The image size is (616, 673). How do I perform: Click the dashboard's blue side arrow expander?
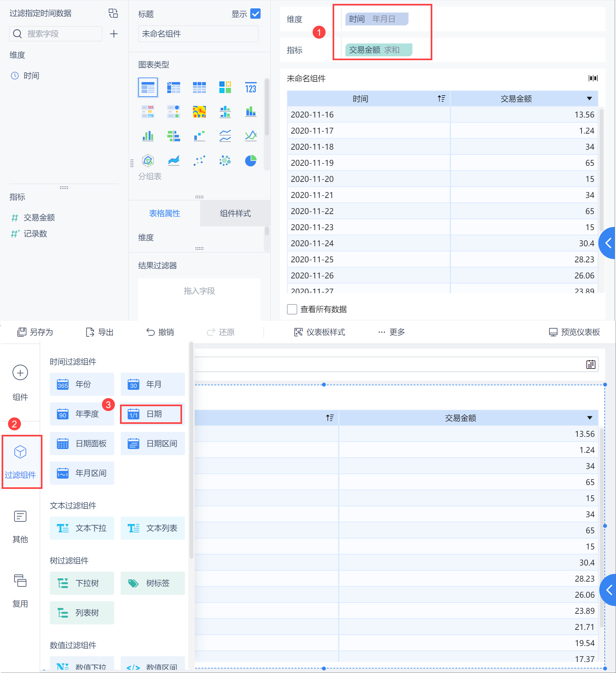pyautogui.click(x=608, y=590)
